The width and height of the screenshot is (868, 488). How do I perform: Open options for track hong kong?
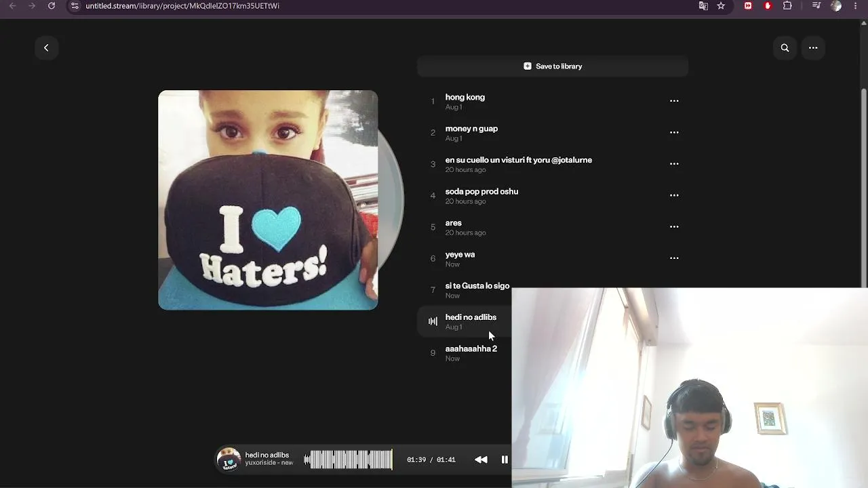pos(674,101)
